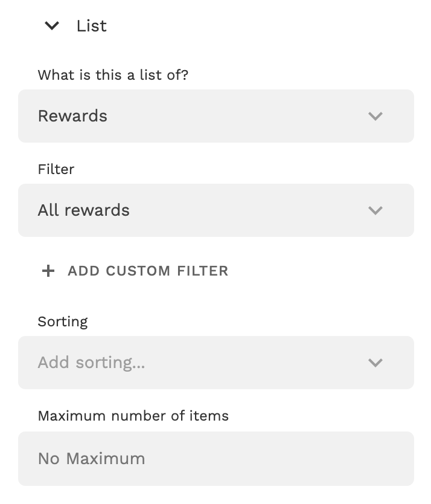Click the "What is this a list of?" label
The width and height of the screenshot is (431, 504).
pyautogui.click(x=113, y=75)
